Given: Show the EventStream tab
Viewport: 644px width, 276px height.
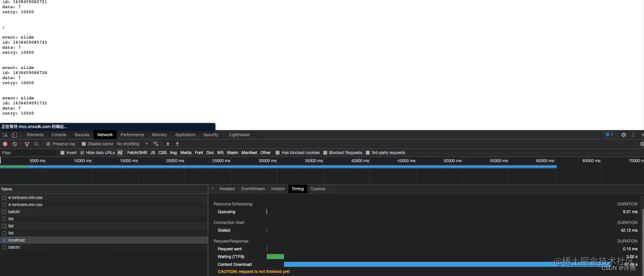Looking at the screenshot, I should point(253,189).
